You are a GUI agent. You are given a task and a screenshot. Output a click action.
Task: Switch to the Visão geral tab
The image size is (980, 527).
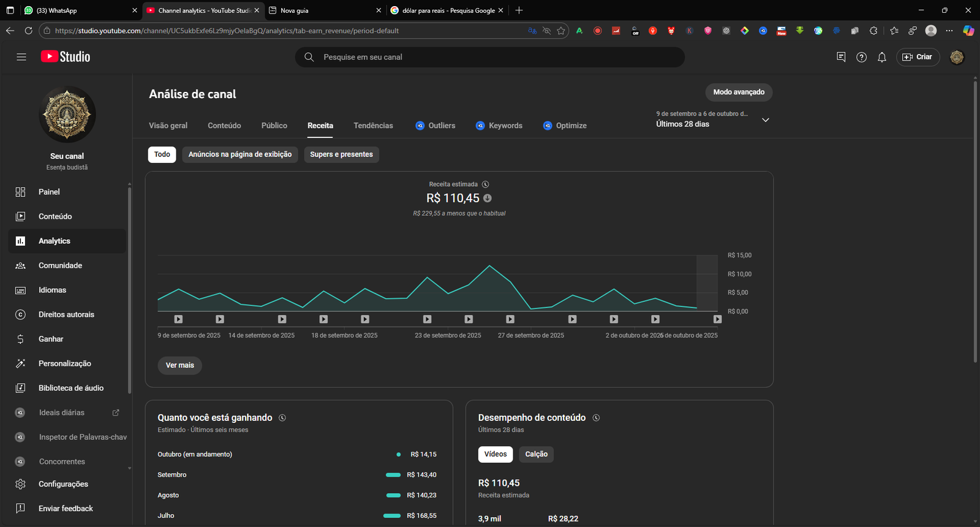(x=168, y=126)
